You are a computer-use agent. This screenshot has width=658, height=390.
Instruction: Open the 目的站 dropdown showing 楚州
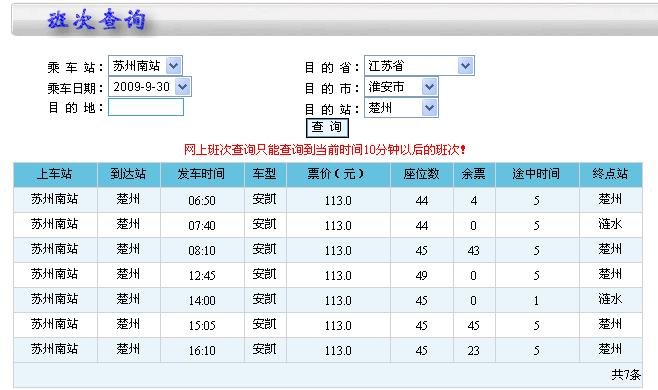click(x=401, y=108)
